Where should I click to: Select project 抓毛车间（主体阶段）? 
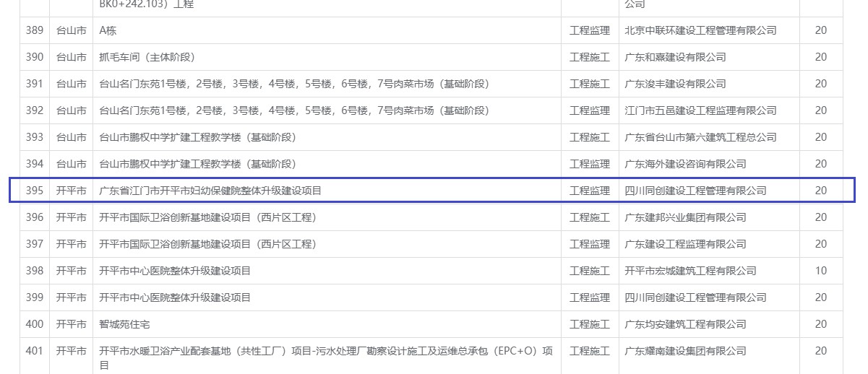(x=147, y=57)
